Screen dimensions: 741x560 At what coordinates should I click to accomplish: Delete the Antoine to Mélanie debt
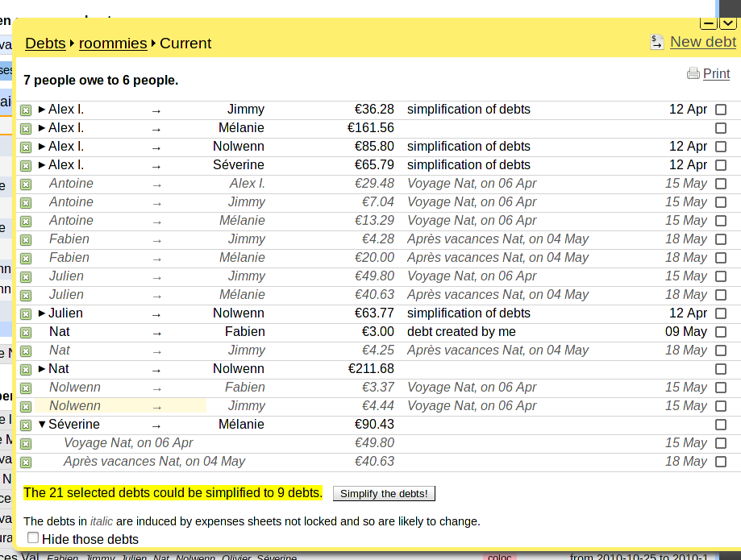point(26,222)
